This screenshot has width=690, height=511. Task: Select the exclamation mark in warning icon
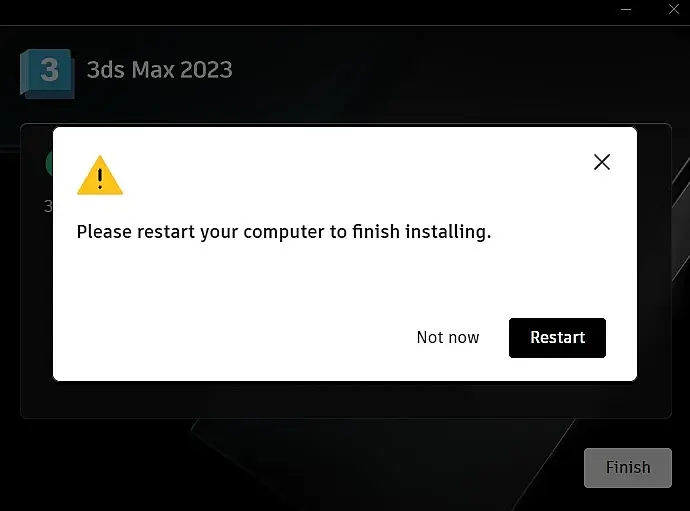100,179
